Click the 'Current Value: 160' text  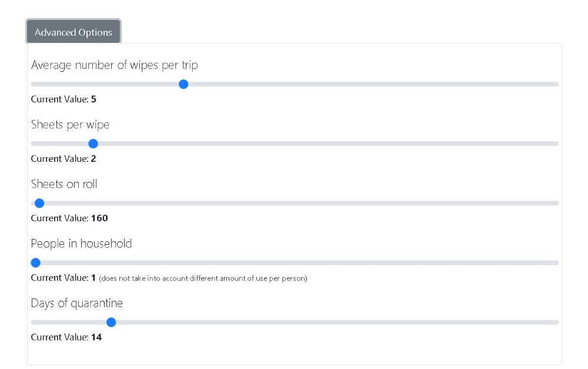(69, 218)
